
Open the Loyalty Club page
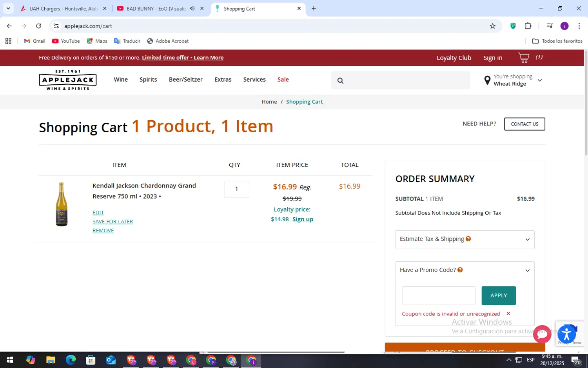pos(454,58)
